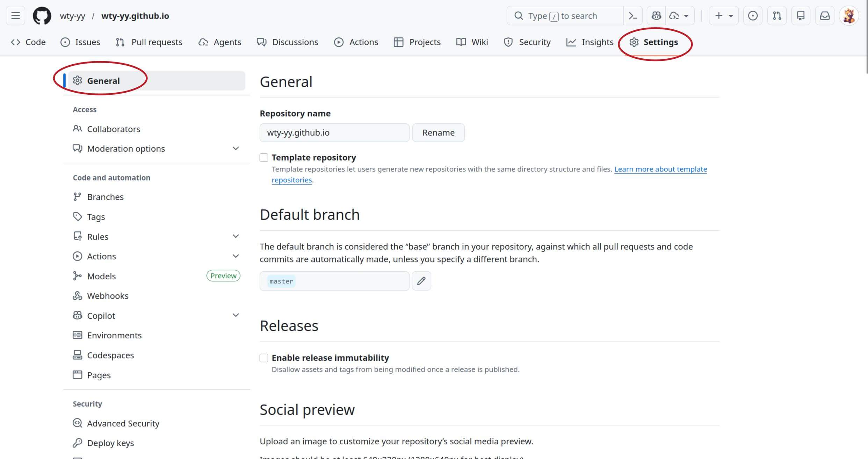Open the Pull requests tab
868x459 pixels.
click(149, 42)
